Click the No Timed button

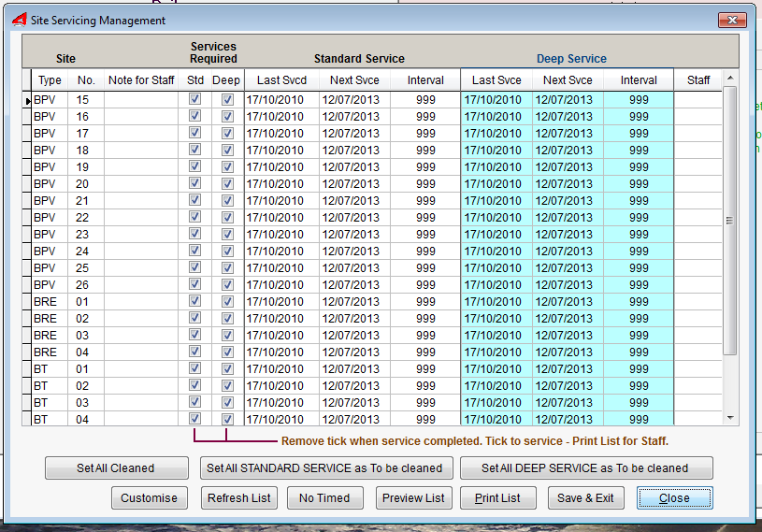click(x=324, y=498)
